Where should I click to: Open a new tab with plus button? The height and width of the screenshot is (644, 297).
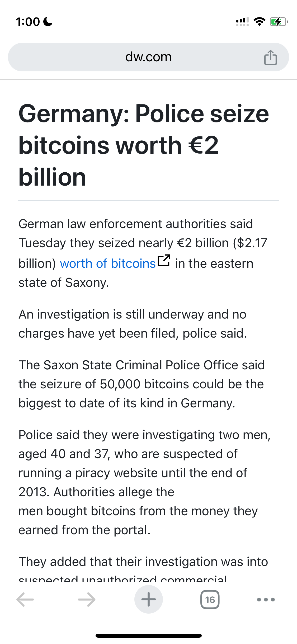point(149,599)
